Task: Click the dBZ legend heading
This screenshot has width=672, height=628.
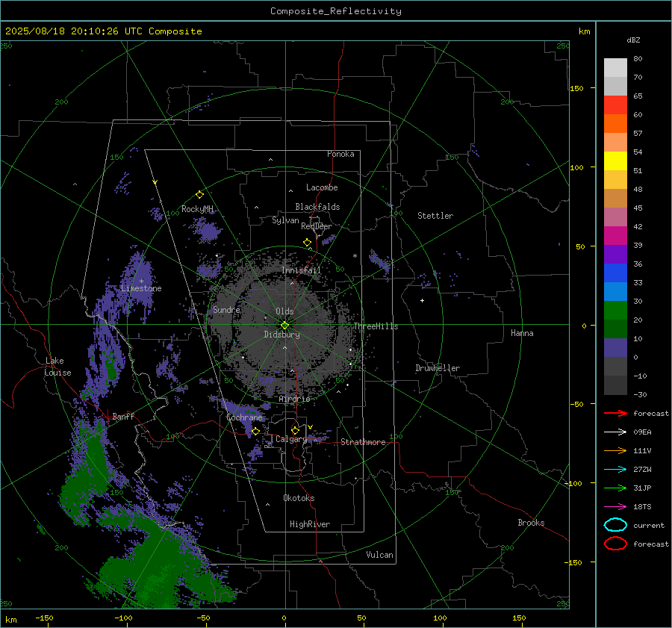Action: click(633, 40)
